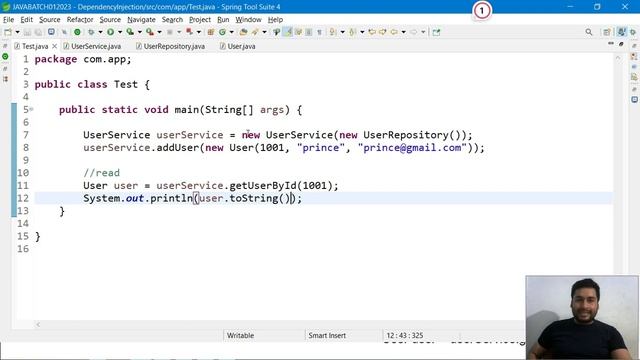This screenshot has height=360, width=640.
Task: Click the New Java Class icon
Action: [222, 32]
